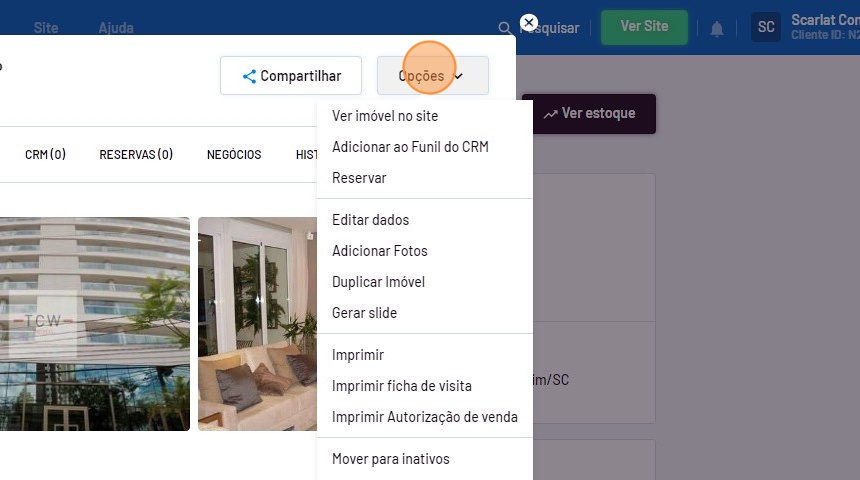The height and width of the screenshot is (480, 860).
Task: Open Ver estoque button
Action: click(x=589, y=114)
